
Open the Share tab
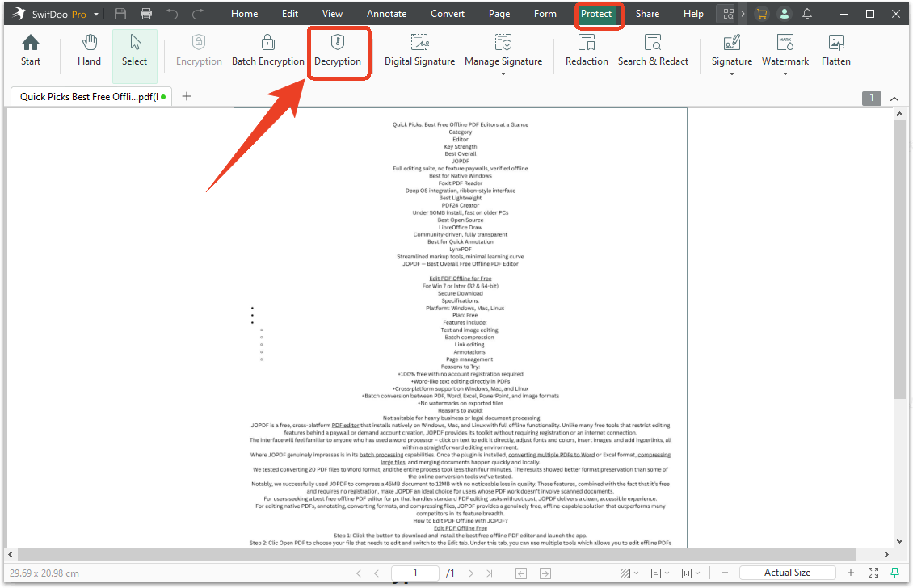click(647, 14)
